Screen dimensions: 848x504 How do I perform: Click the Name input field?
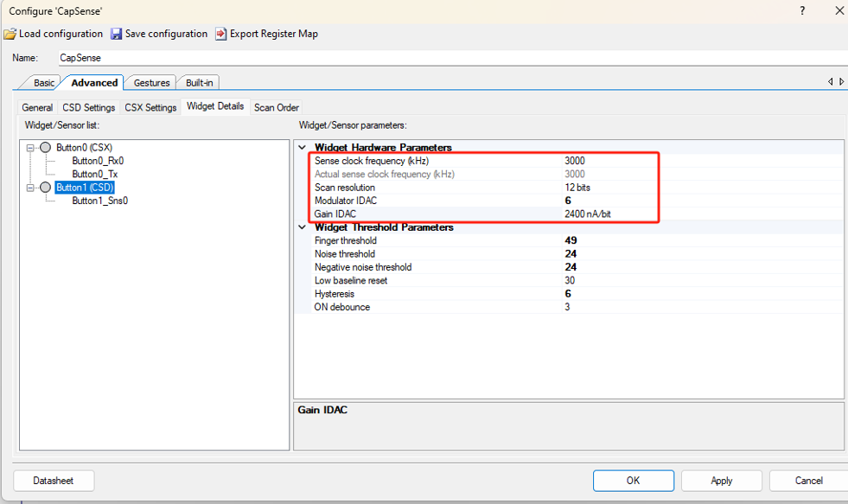tap(453, 58)
